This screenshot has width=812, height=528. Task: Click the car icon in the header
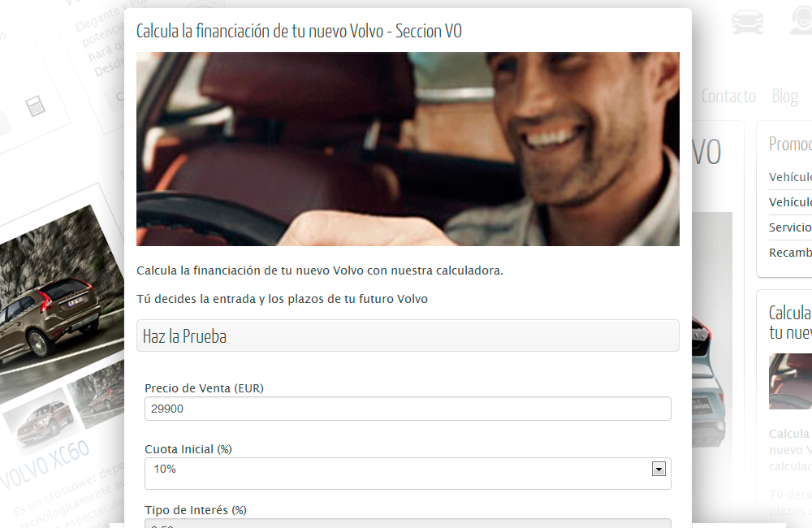747,22
